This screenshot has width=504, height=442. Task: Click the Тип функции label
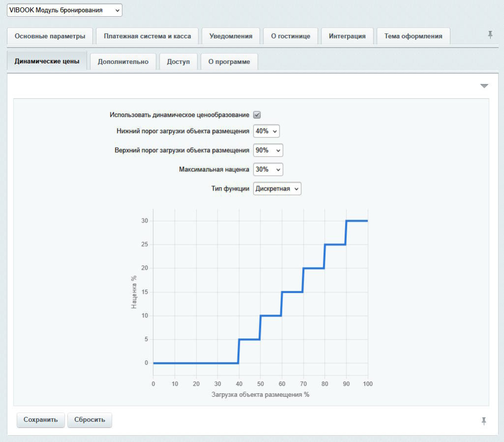(230, 189)
